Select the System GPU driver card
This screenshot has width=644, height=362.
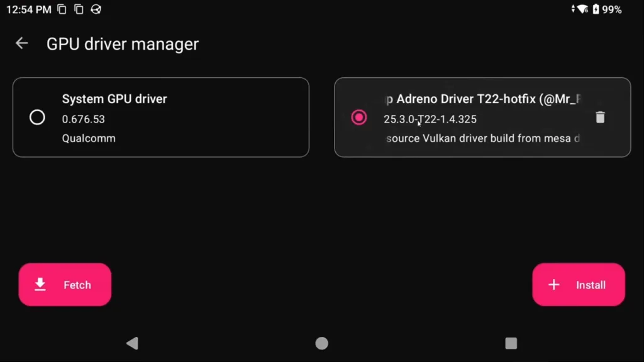(161, 118)
